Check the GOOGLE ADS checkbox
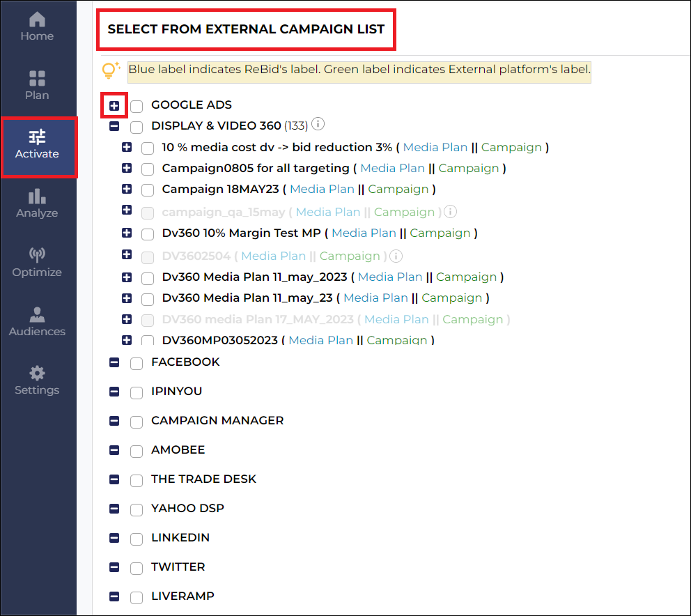This screenshot has width=691, height=616. 137,107
